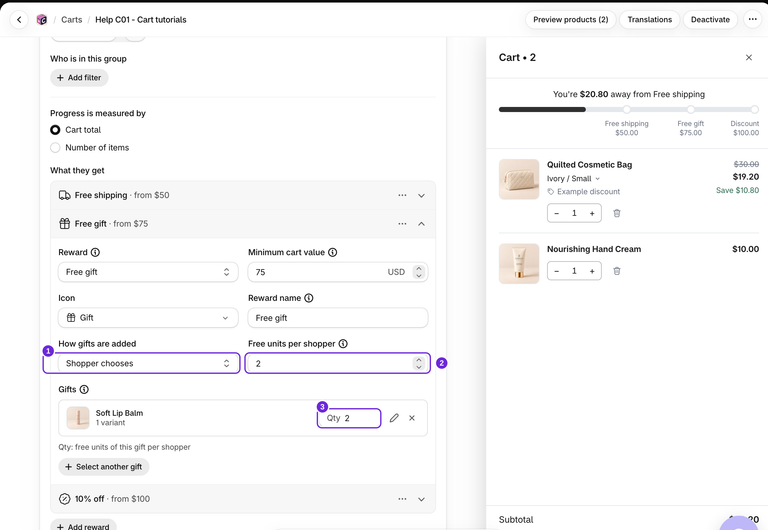The height and width of the screenshot is (530, 768).
Task: Open the top-right more options menu
Action: (752, 20)
